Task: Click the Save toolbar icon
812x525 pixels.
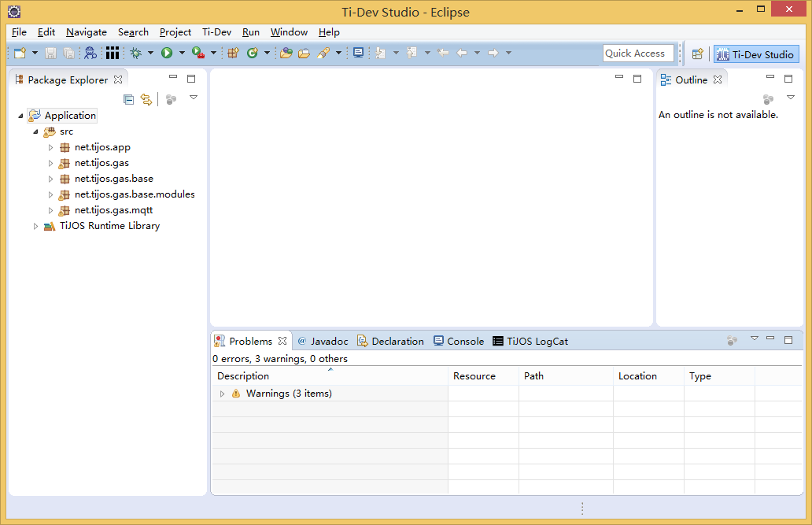Action: point(50,53)
